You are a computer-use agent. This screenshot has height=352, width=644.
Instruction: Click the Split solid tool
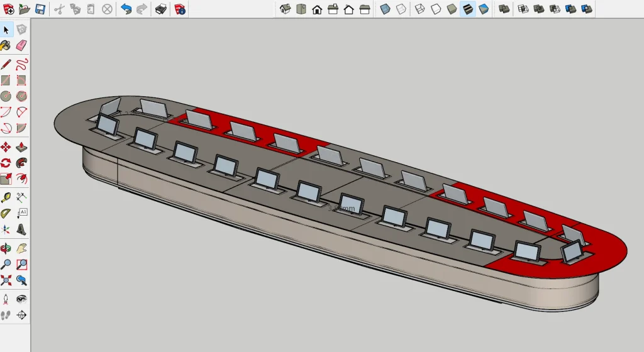[x=587, y=9]
